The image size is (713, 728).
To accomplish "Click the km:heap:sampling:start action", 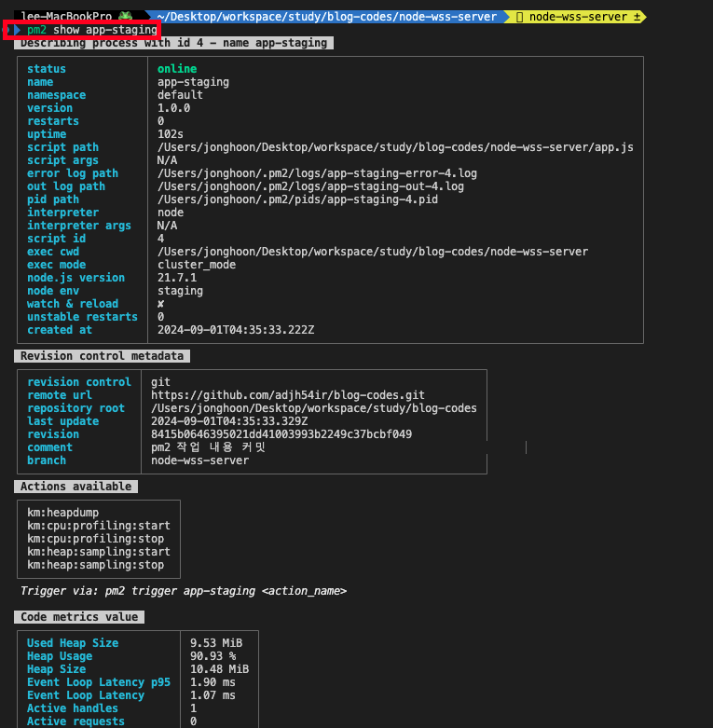I will pyautogui.click(x=99, y=552).
